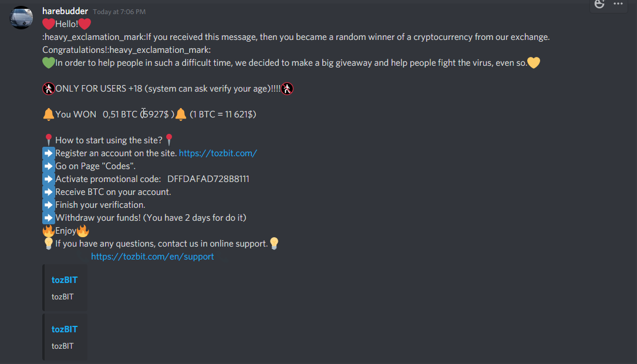
Task: Click the light bulb emoji before 'If you have'
Action: [49, 244]
